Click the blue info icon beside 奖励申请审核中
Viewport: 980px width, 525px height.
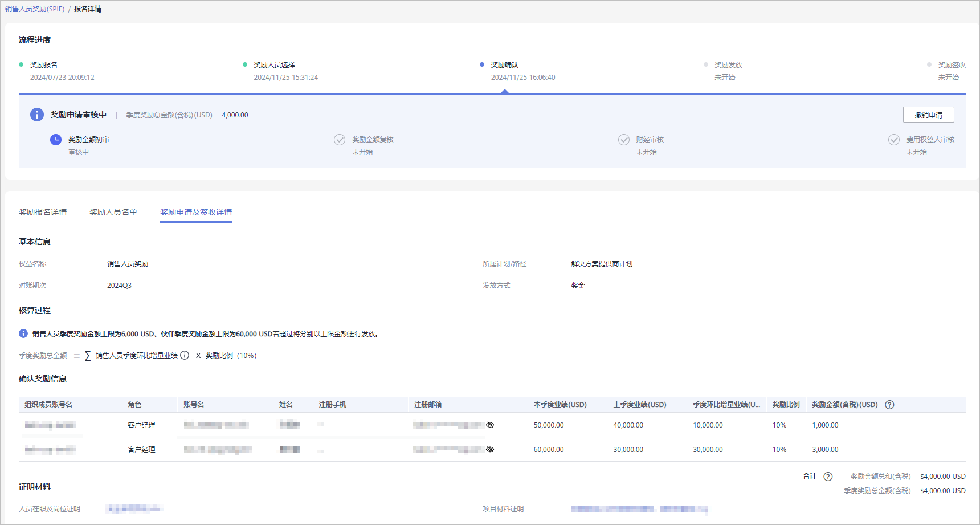pos(37,115)
